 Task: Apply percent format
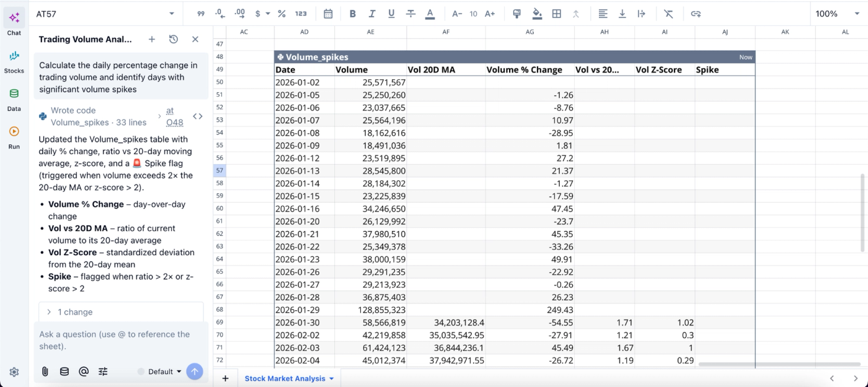[281, 14]
